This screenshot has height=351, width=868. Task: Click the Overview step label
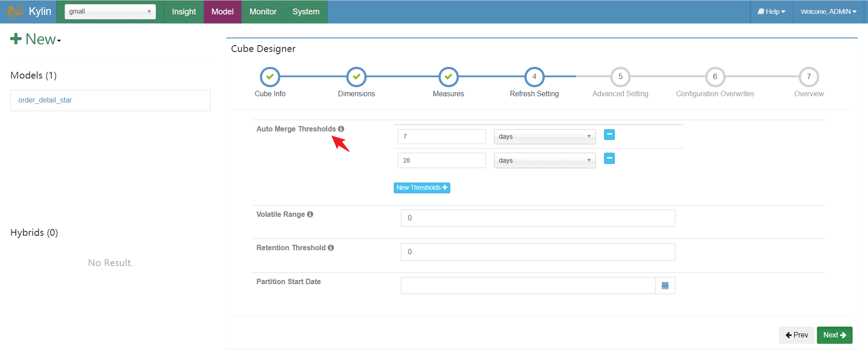pyautogui.click(x=809, y=94)
